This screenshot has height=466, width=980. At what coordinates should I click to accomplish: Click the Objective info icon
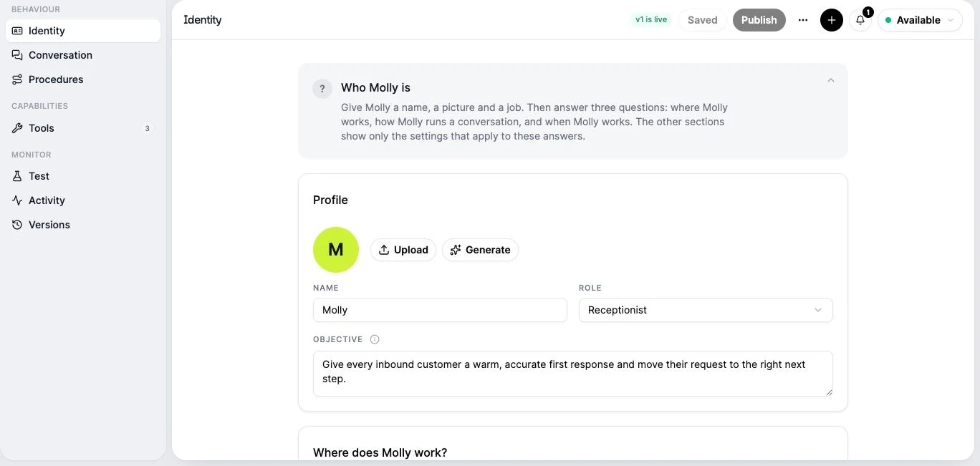[375, 339]
